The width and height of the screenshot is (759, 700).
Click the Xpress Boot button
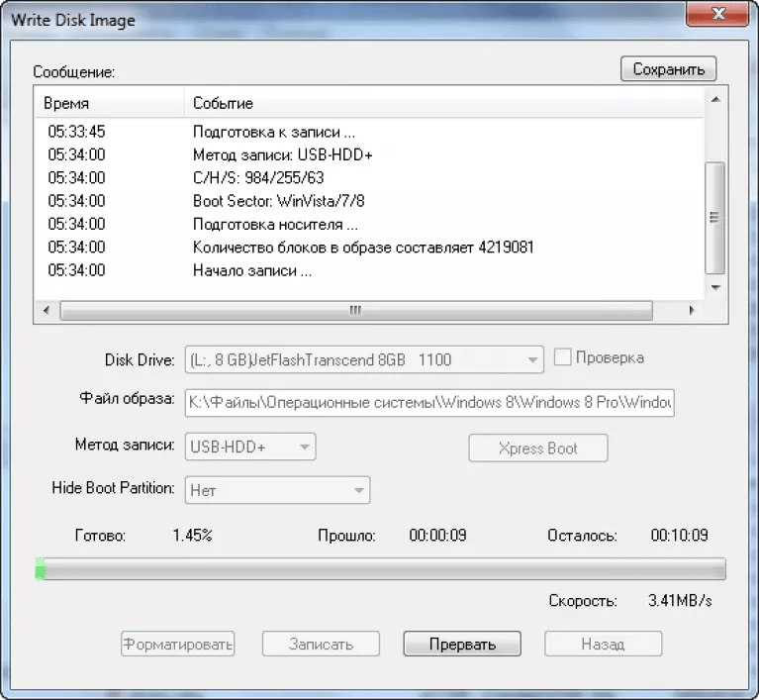click(x=537, y=449)
